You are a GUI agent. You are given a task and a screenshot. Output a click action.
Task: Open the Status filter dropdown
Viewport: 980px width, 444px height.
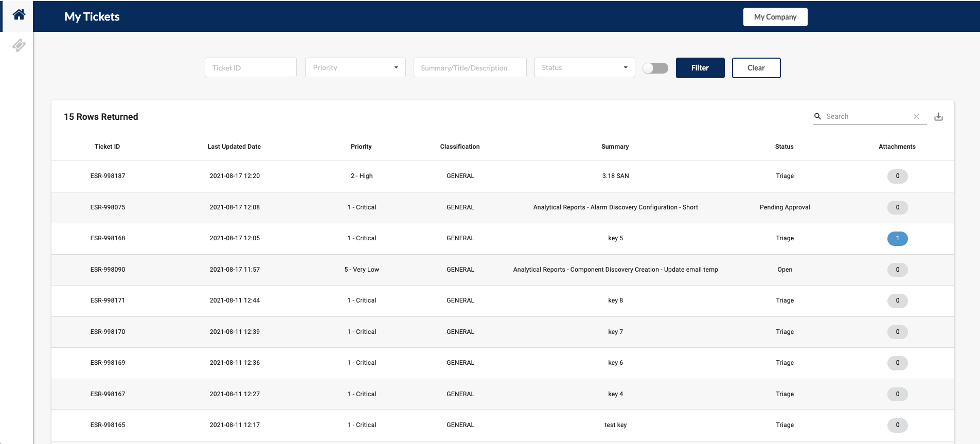(584, 68)
